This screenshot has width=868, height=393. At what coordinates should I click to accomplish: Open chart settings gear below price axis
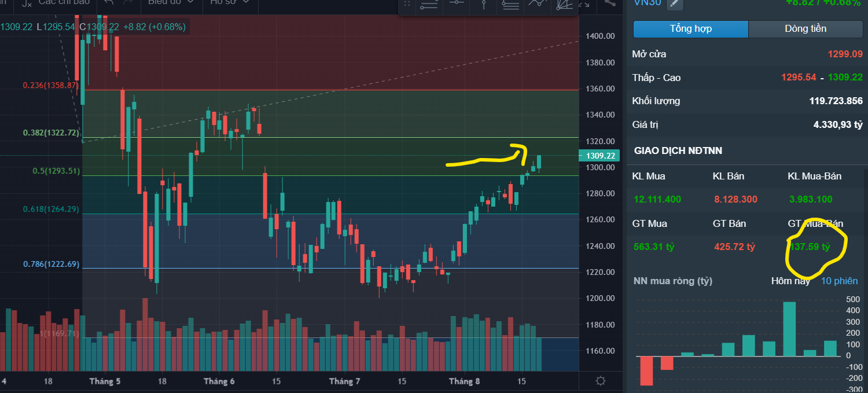click(x=601, y=381)
